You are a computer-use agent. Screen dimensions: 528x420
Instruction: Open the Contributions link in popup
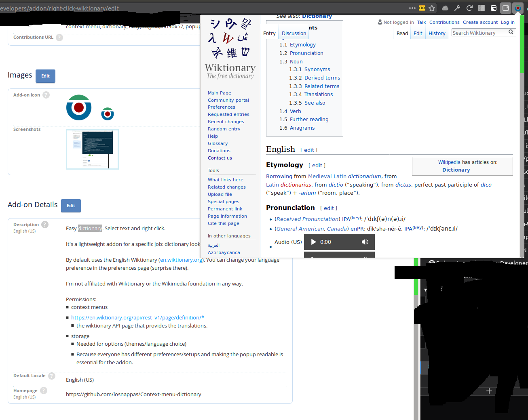click(444, 23)
